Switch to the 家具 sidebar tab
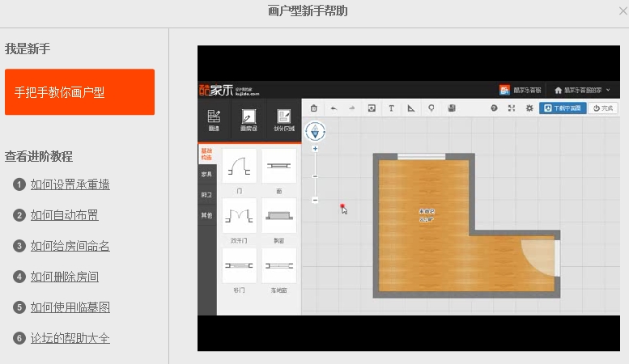 206,175
